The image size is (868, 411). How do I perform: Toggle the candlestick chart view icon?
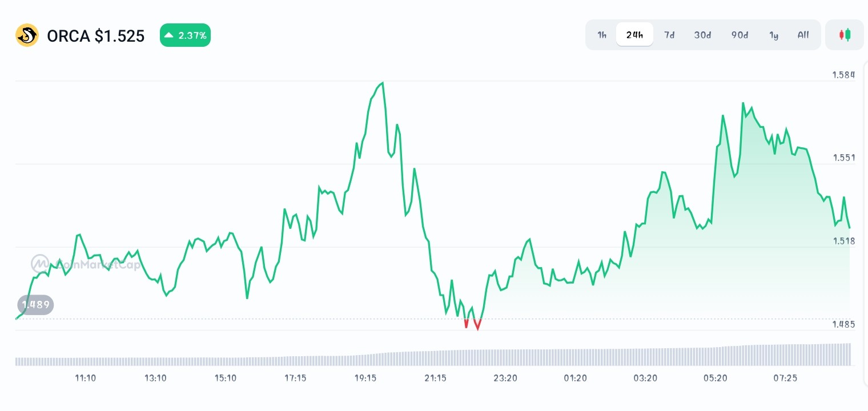[x=845, y=35]
